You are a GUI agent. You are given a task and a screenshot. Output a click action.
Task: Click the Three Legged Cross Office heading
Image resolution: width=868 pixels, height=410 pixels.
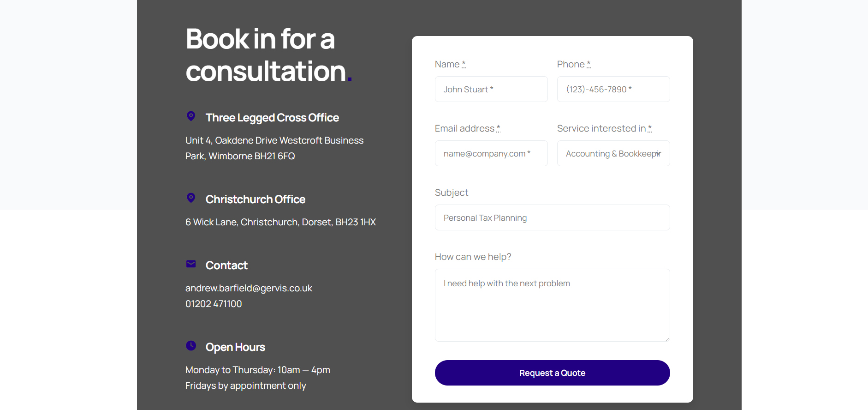(272, 118)
